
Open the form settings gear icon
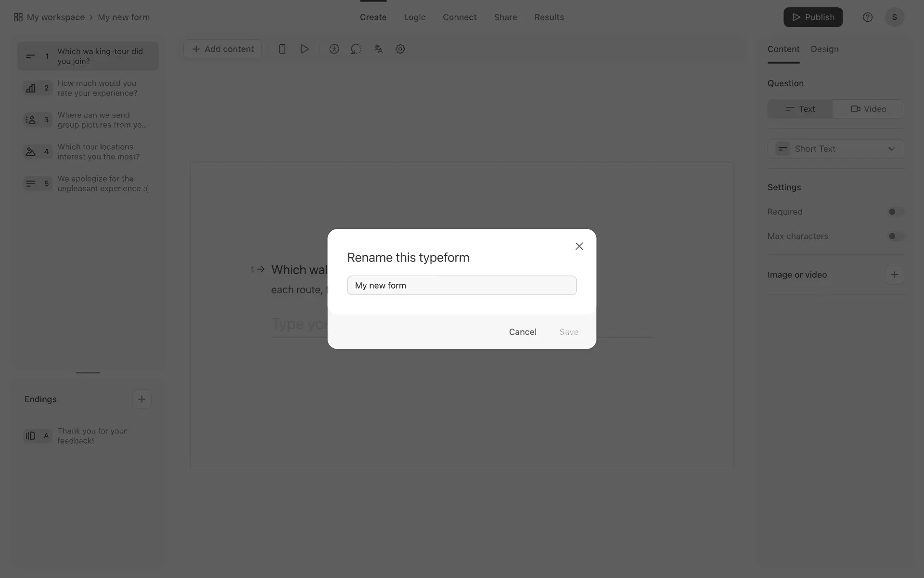[x=400, y=49]
